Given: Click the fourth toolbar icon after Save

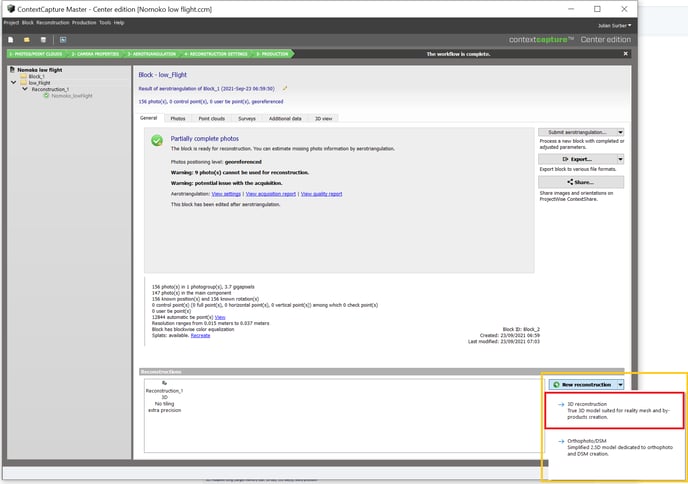Looking at the screenshot, I should (62, 39).
